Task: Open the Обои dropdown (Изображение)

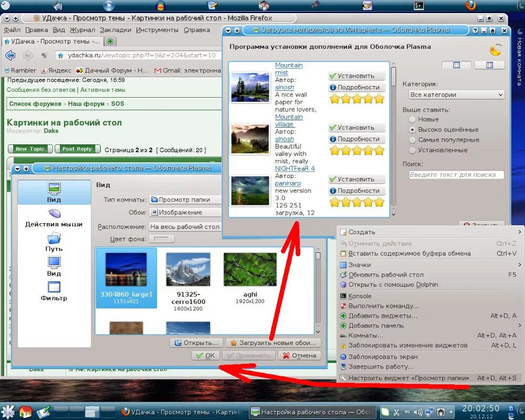Action: [x=185, y=212]
